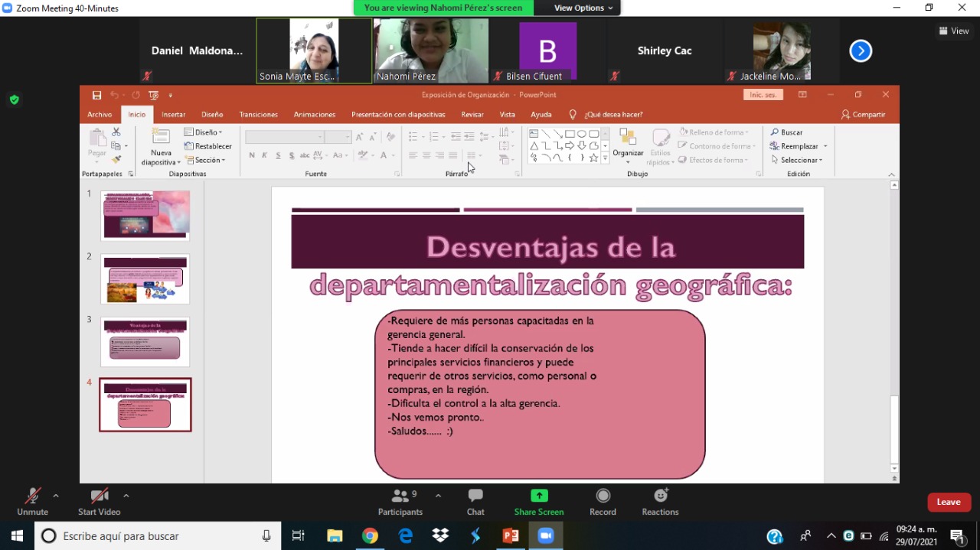Open the Diseño layout dropdown
Image resolution: width=980 pixels, height=550 pixels.
[204, 132]
